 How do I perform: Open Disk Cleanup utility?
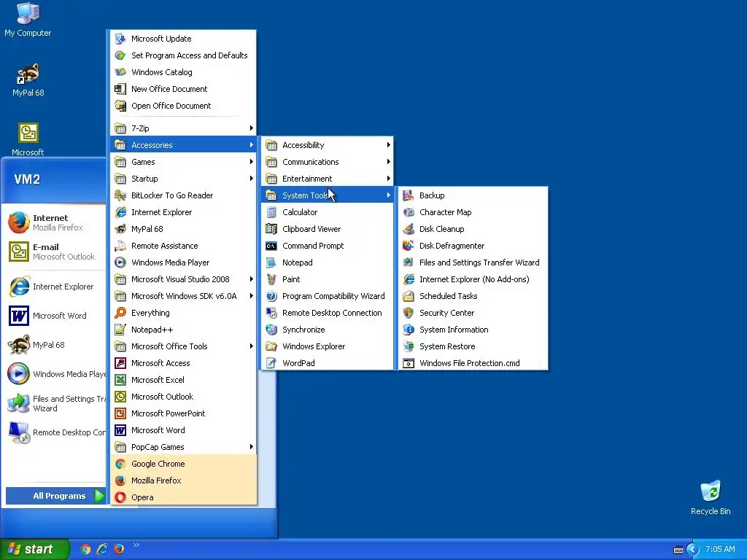pyautogui.click(x=473, y=228)
